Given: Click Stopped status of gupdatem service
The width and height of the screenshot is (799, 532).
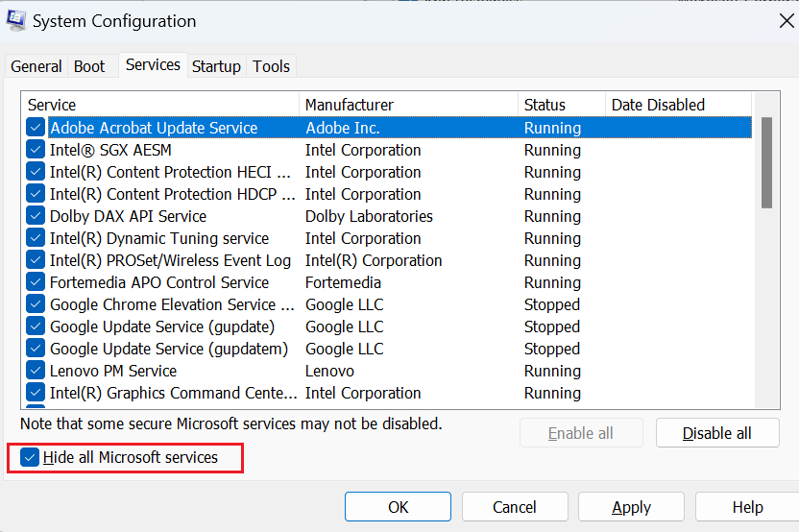Looking at the screenshot, I should pyautogui.click(x=552, y=349).
